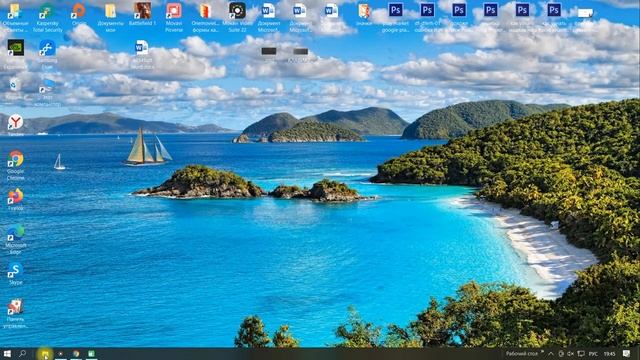Open the NVIDIA GeForce Experience shortcut

pyautogui.click(x=16, y=54)
